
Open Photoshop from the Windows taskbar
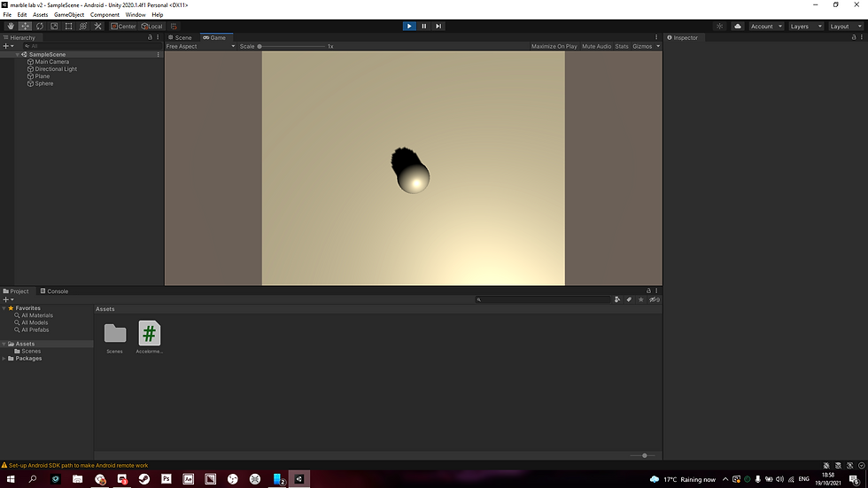[x=167, y=479]
